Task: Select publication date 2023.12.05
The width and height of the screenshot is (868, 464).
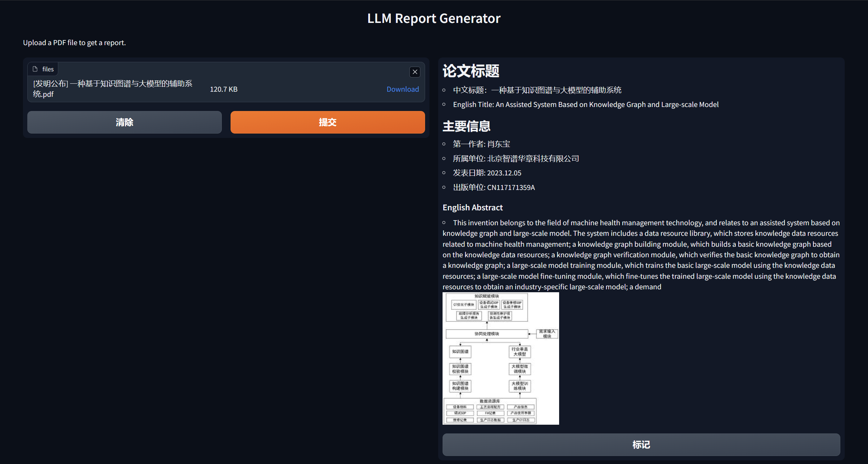Action: [487, 173]
